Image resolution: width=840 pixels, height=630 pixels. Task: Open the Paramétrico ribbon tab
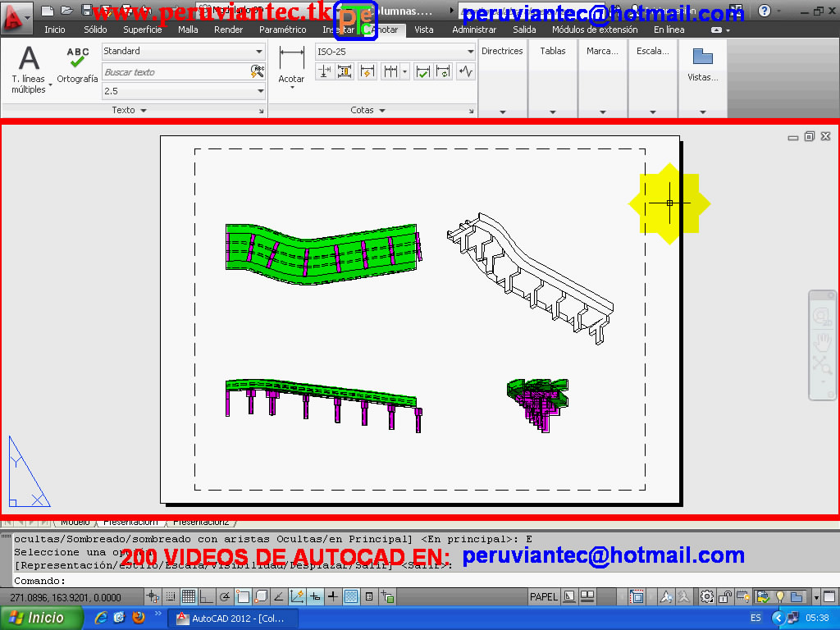(x=282, y=30)
